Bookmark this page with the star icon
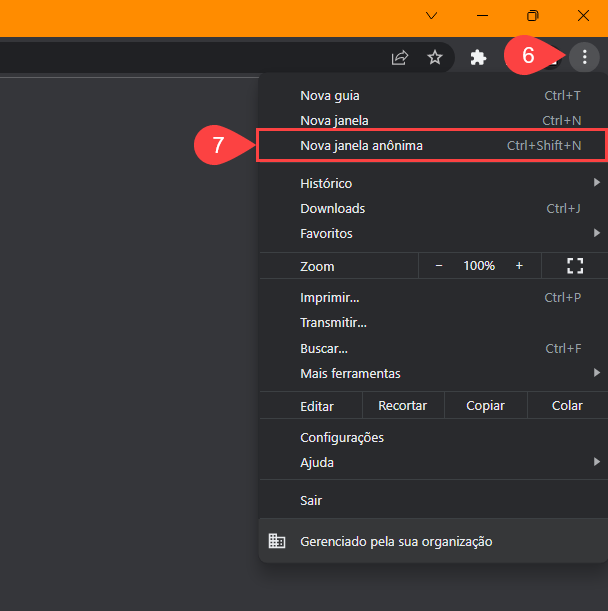The width and height of the screenshot is (608, 611). tap(435, 58)
